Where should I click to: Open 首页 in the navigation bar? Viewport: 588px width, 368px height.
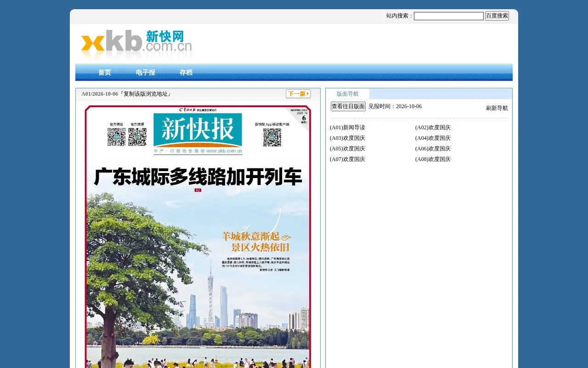pyautogui.click(x=105, y=73)
